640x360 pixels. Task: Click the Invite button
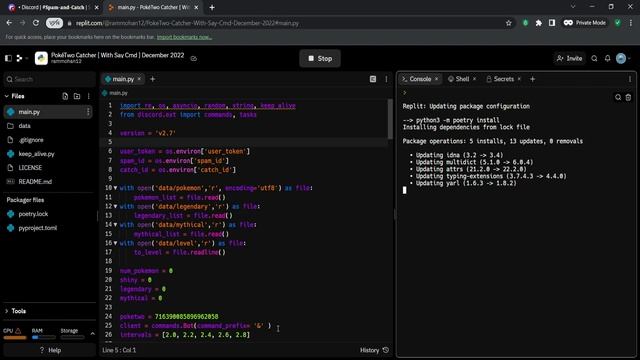coord(569,58)
